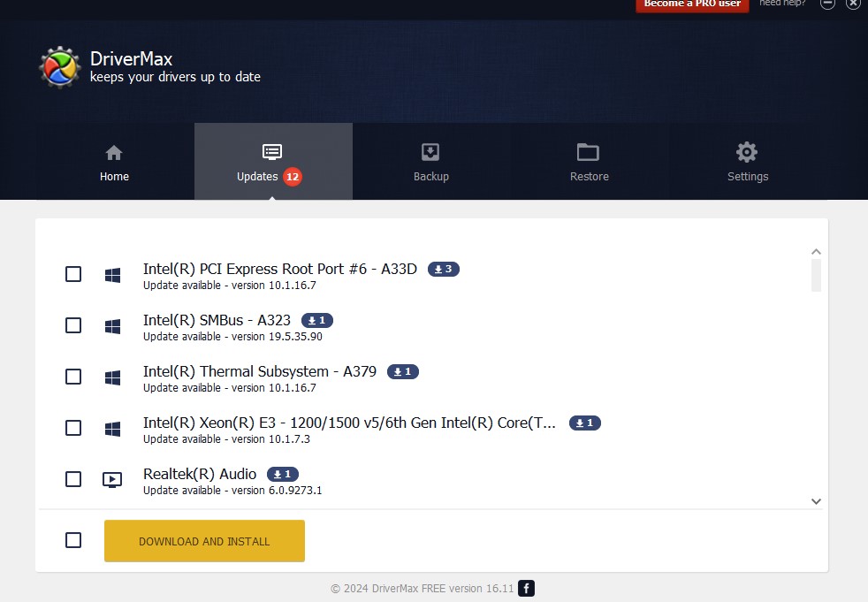Go to the Home tab
This screenshot has width=868, height=602.
tap(115, 161)
